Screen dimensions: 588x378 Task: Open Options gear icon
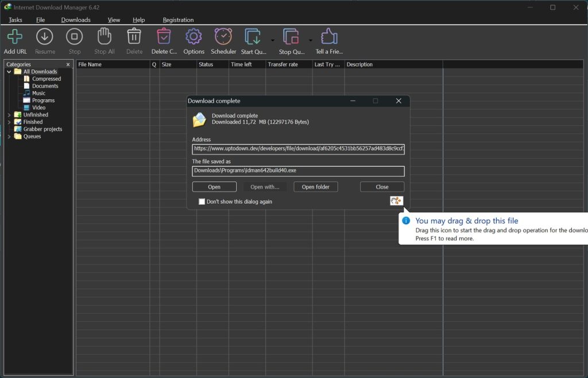[x=194, y=37]
